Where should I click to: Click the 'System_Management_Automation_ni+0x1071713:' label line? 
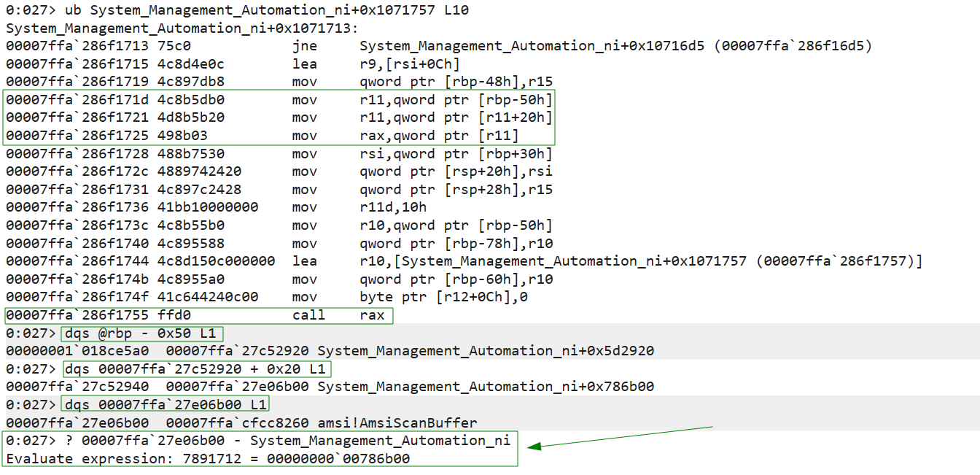(182, 28)
